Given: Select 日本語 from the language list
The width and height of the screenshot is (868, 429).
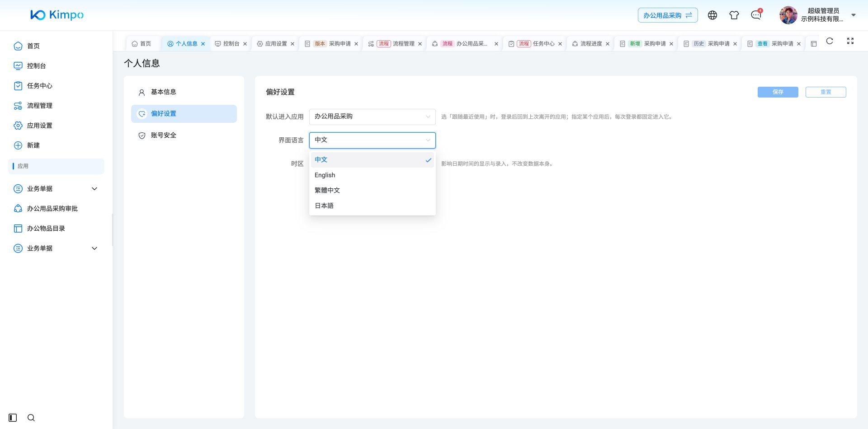Looking at the screenshot, I should tap(373, 206).
